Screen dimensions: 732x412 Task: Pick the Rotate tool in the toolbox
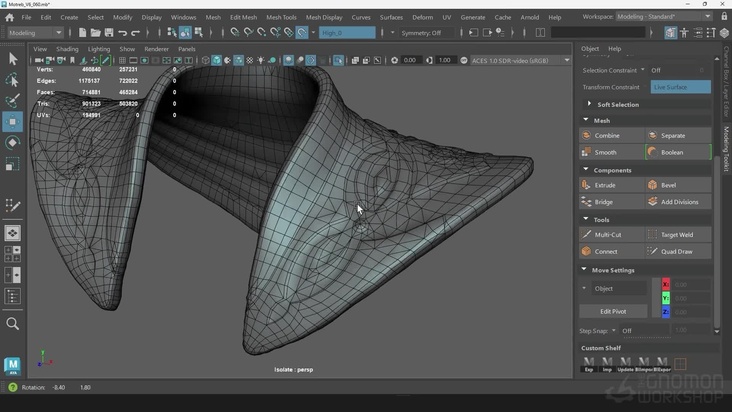click(x=13, y=142)
